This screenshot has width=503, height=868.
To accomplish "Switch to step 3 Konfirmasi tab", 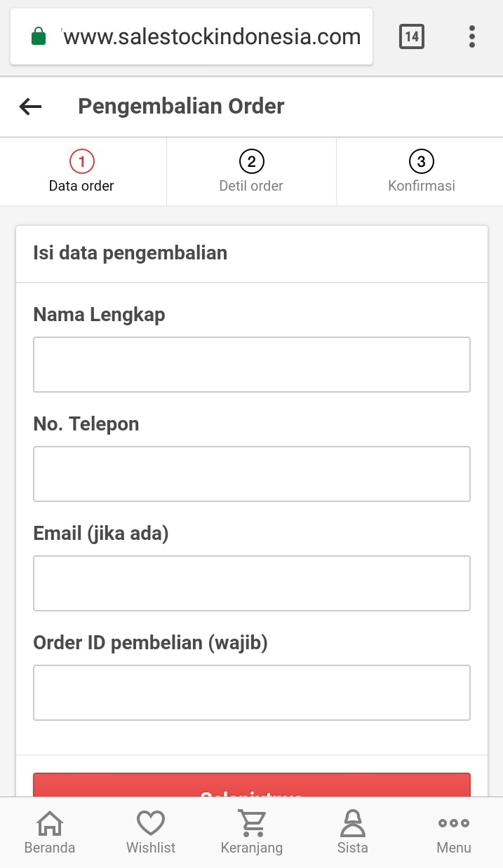I will [421, 172].
